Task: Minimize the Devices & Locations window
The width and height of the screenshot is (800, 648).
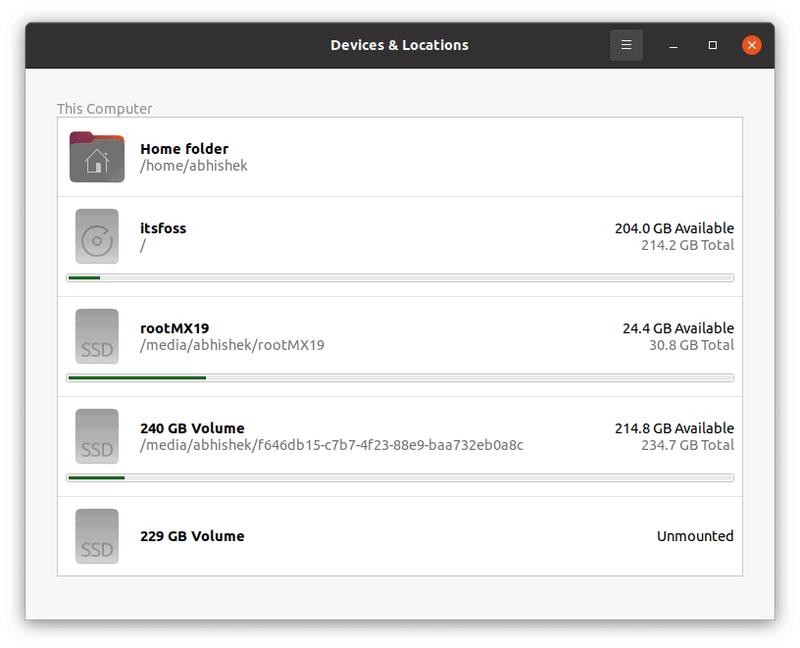Action: coord(673,45)
